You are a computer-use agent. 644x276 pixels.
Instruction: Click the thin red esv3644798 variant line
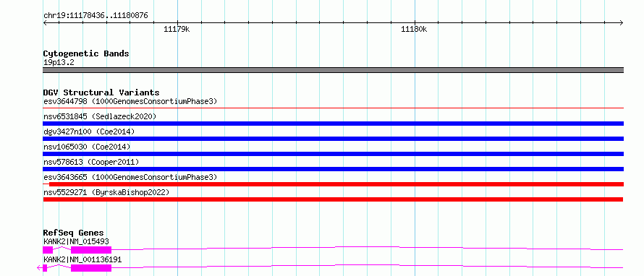point(333,108)
